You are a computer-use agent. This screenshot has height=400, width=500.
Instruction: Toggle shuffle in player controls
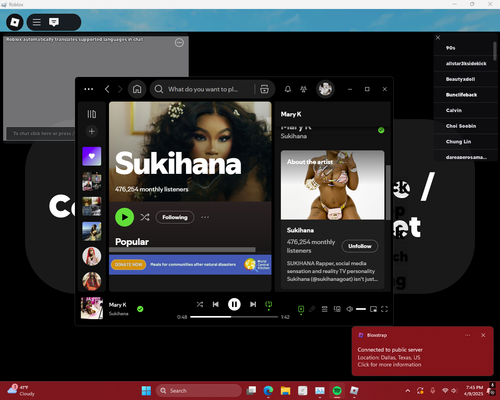coord(200,304)
